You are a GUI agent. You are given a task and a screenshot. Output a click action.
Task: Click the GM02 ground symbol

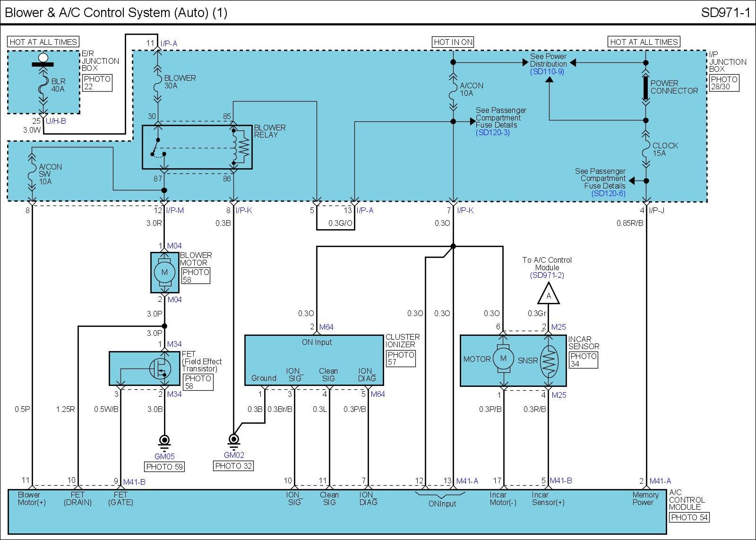[233, 440]
